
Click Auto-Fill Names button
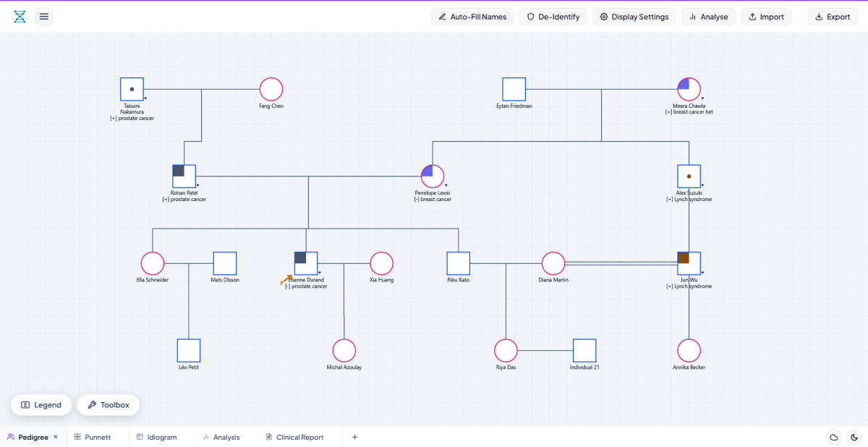pyautogui.click(x=472, y=17)
